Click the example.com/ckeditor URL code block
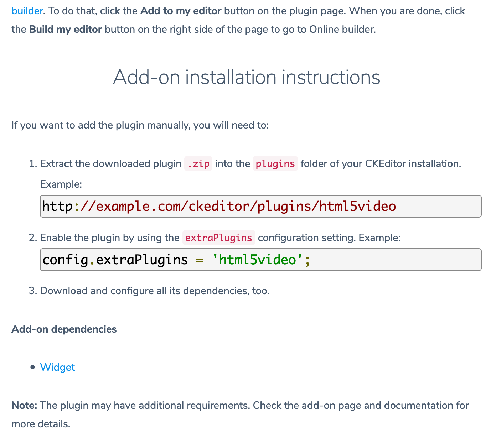Image resolution: width=491 pixels, height=448 pixels. tap(260, 206)
